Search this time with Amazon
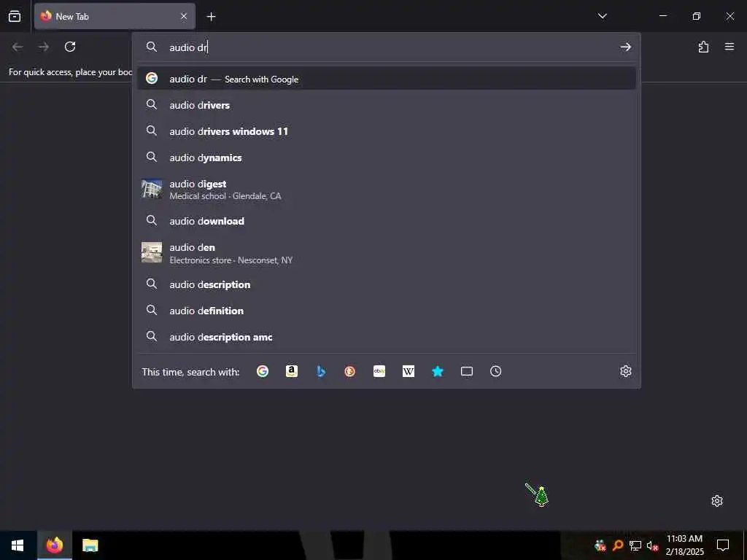747x560 pixels. tap(292, 371)
